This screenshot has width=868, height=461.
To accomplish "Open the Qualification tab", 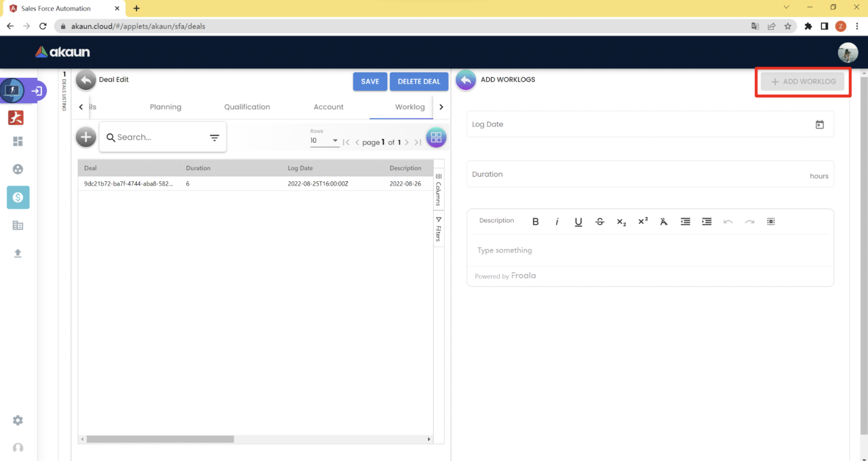I will click(x=247, y=107).
